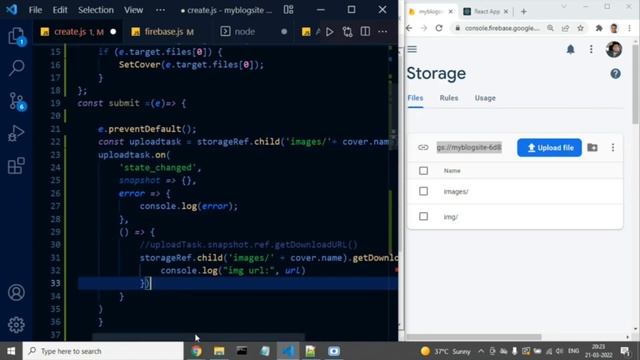This screenshot has height=360, width=640.
Task: Close the React App browser tab
Action: [506, 11]
